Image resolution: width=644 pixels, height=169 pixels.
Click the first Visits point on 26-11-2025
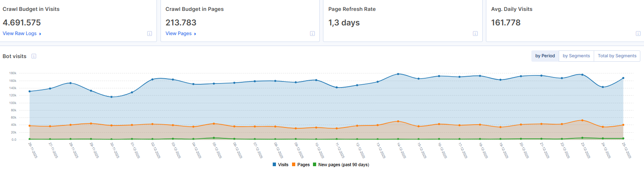[x=29, y=91]
